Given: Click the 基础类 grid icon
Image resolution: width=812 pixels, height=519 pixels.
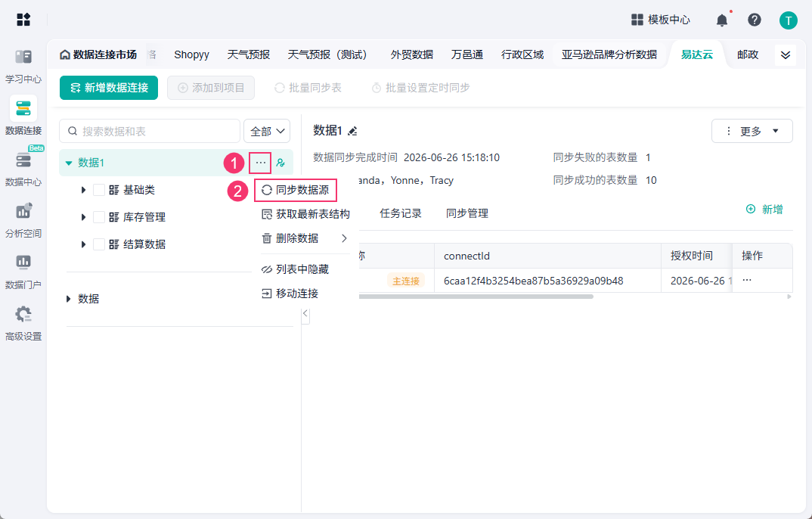Looking at the screenshot, I should (114, 190).
